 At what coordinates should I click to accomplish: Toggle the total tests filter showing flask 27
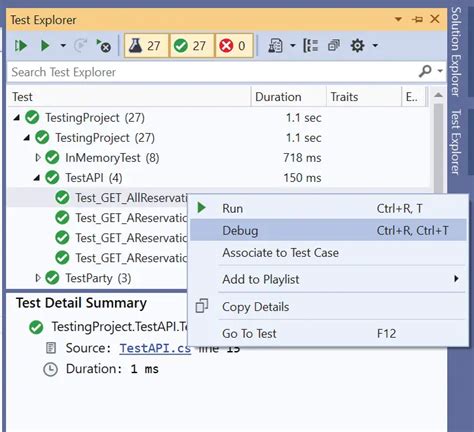146,46
